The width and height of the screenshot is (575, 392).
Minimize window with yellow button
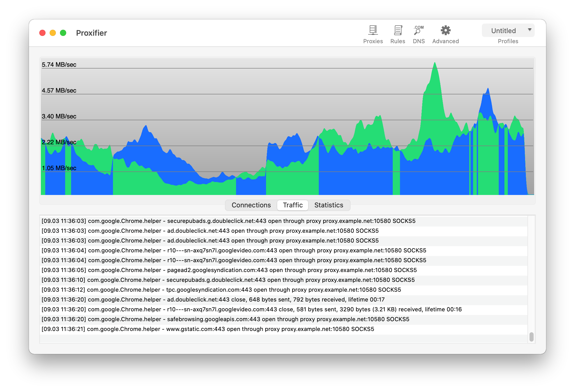point(53,33)
